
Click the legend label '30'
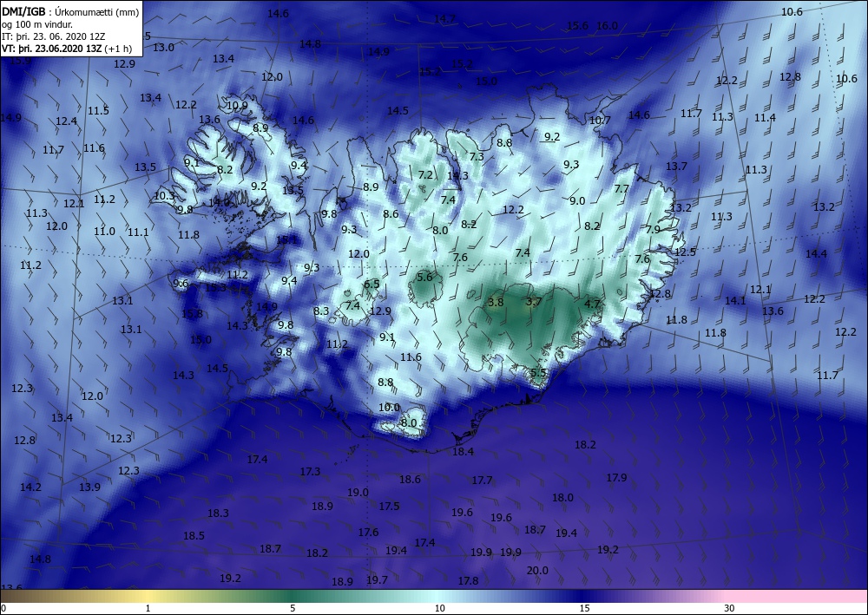(730, 608)
